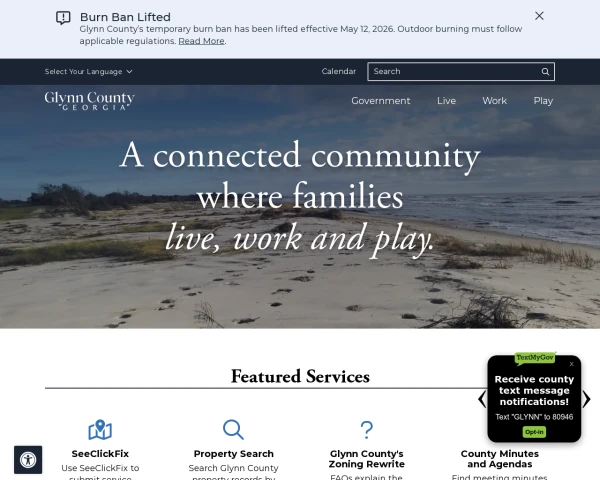Viewport: 600px width, 480px height.
Task: Open the Work menu
Action: [x=494, y=101]
